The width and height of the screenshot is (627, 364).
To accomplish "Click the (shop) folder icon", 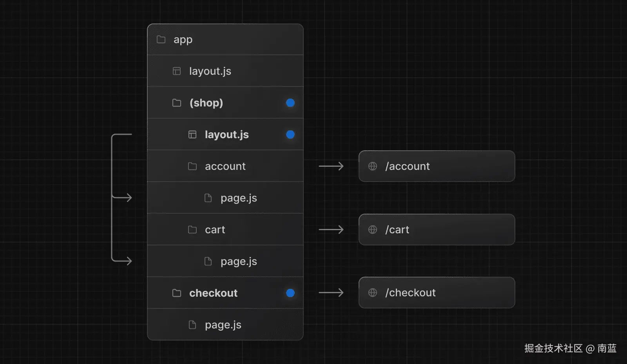I will click(x=177, y=103).
